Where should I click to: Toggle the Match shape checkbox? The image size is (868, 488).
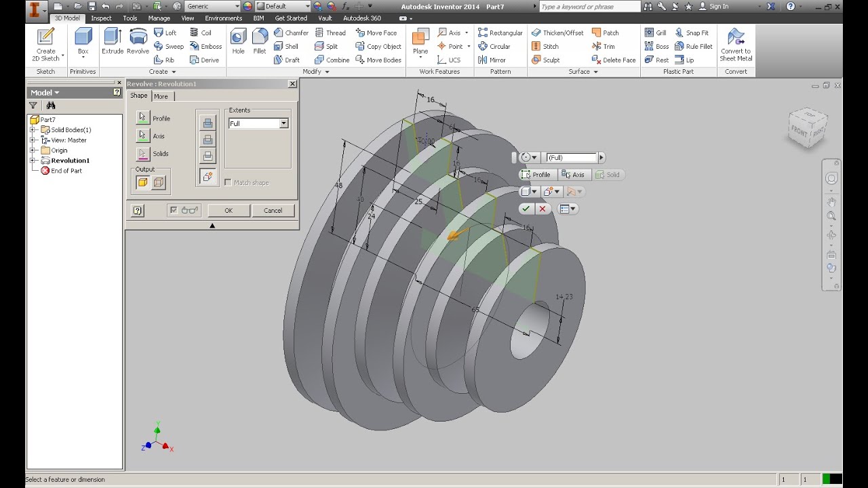tap(228, 182)
